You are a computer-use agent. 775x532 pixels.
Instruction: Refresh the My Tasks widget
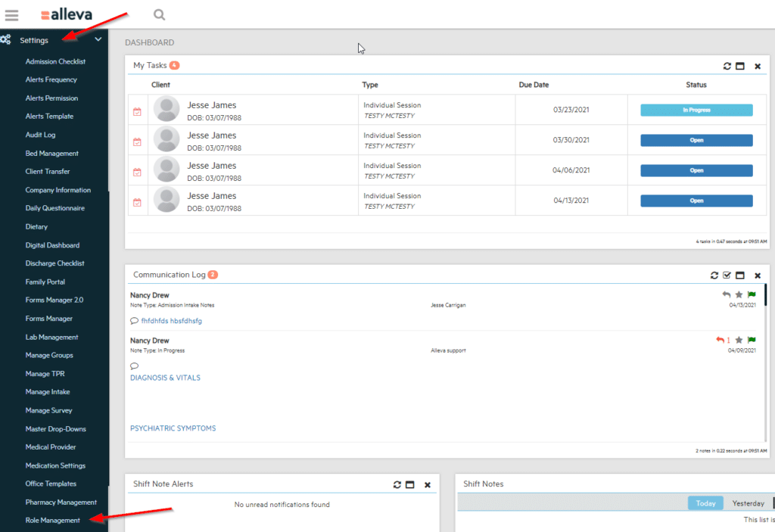click(x=727, y=66)
